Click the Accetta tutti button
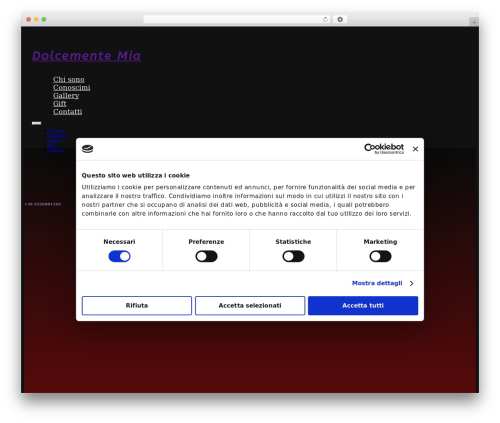 click(x=363, y=305)
